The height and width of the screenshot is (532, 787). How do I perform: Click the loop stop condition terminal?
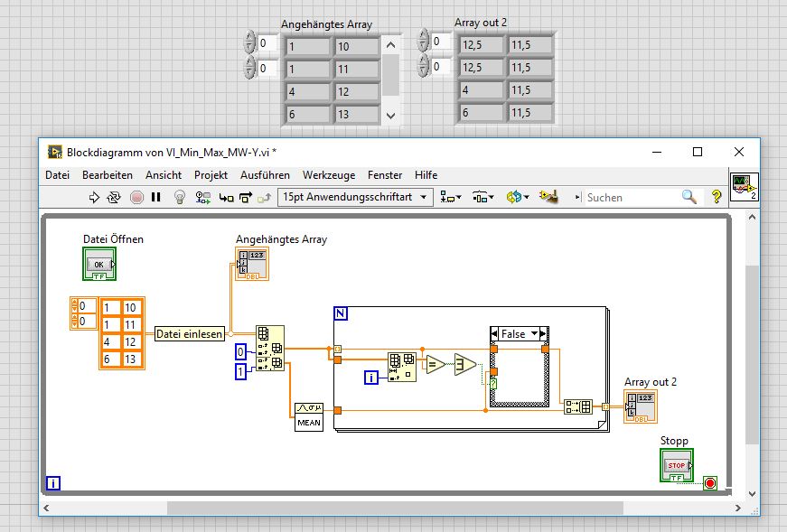(x=709, y=483)
